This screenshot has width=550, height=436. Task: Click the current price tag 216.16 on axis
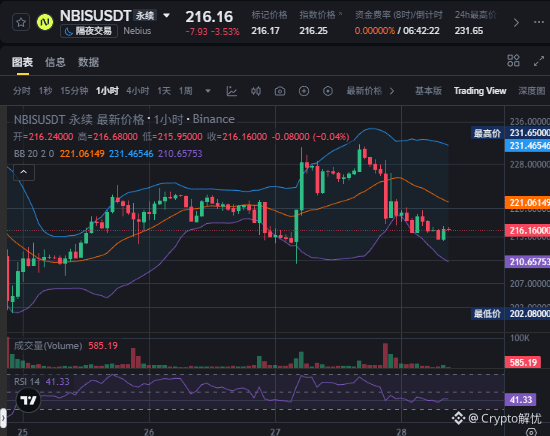coord(528,230)
